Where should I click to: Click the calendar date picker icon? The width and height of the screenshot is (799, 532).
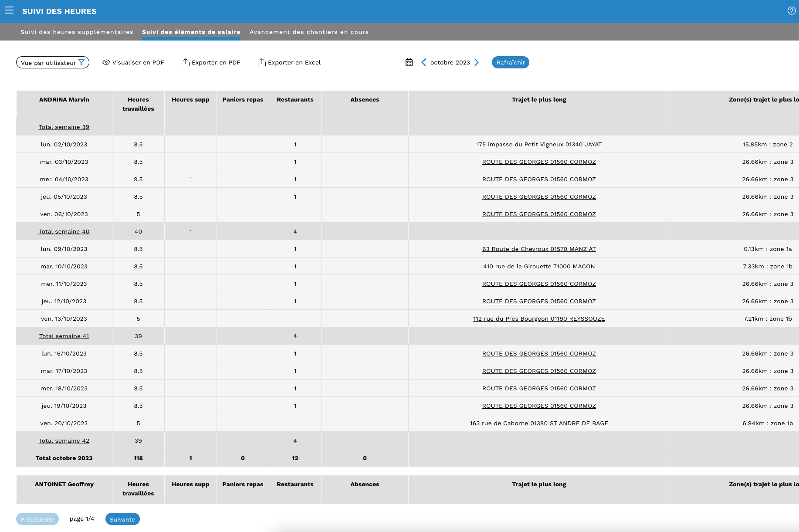(409, 62)
